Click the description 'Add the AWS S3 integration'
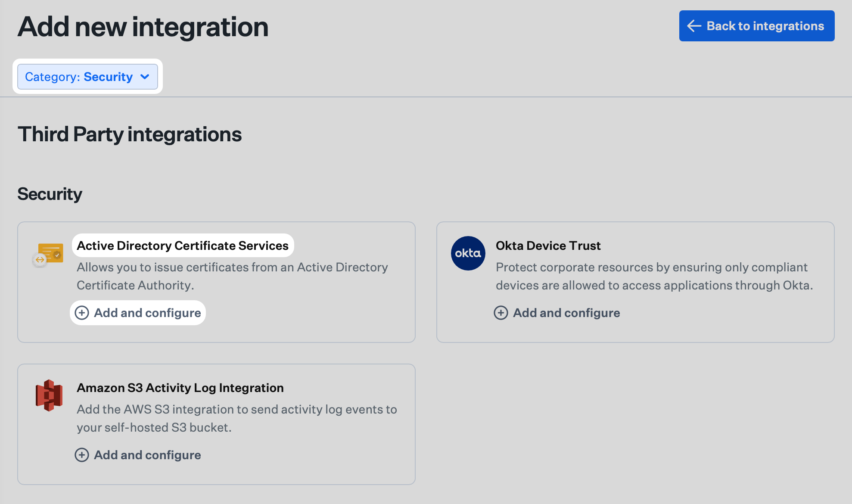The height and width of the screenshot is (504, 852). click(237, 418)
